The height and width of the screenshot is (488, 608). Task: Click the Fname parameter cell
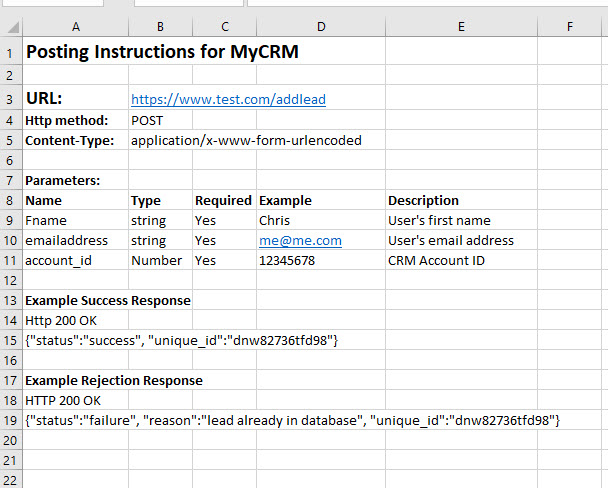76,221
